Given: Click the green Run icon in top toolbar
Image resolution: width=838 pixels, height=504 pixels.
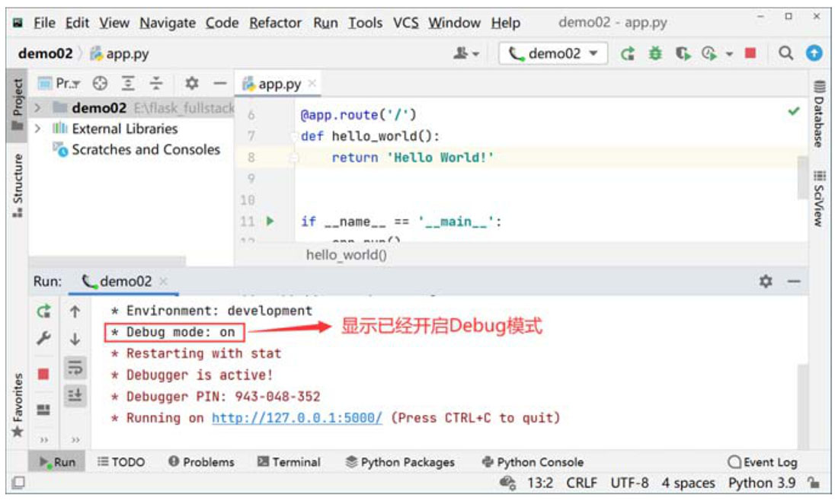Looking at the screenshot, I should (628, 54).
